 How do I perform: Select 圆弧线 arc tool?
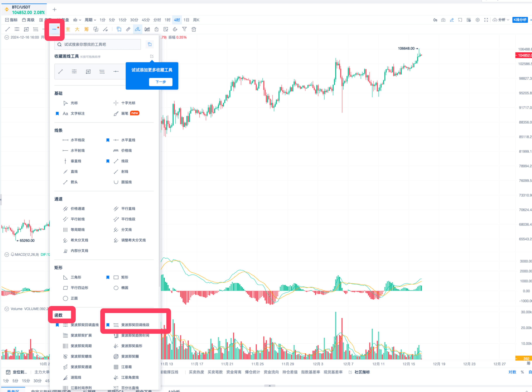122,182
